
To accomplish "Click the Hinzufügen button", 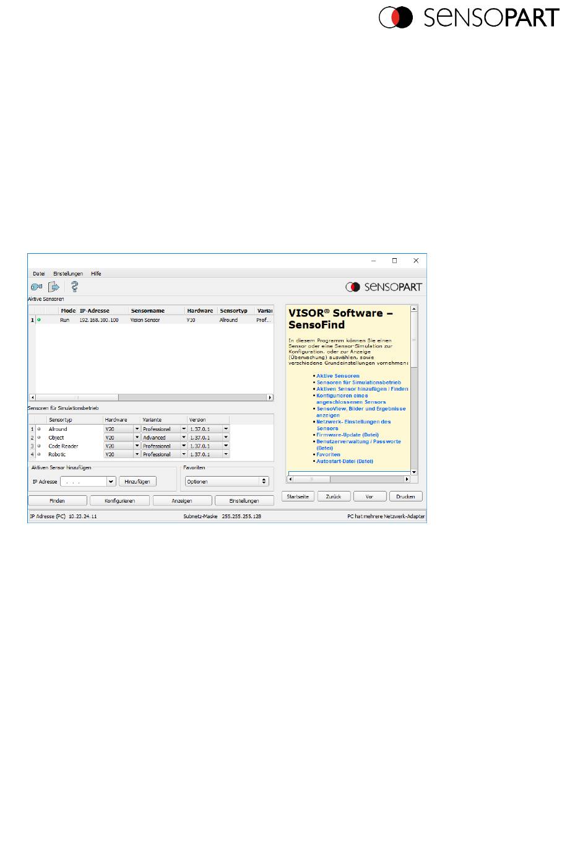I will click(137, 482).
